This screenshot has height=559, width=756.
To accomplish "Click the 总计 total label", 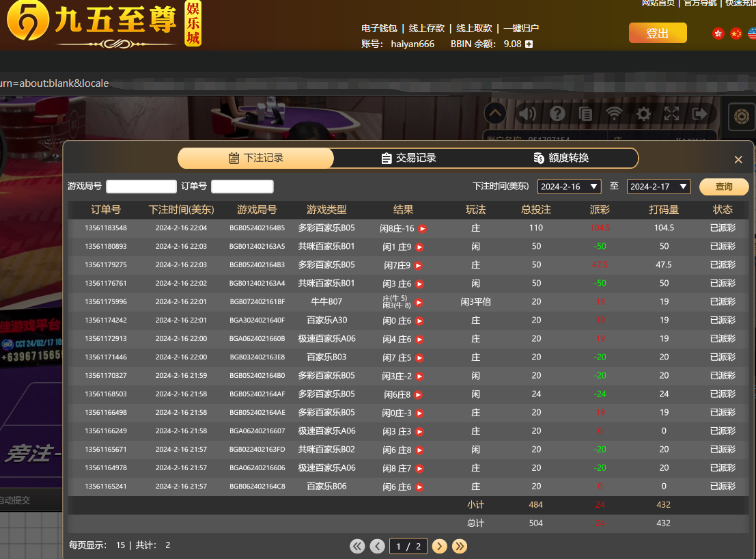I will click(x=475, y=523).
